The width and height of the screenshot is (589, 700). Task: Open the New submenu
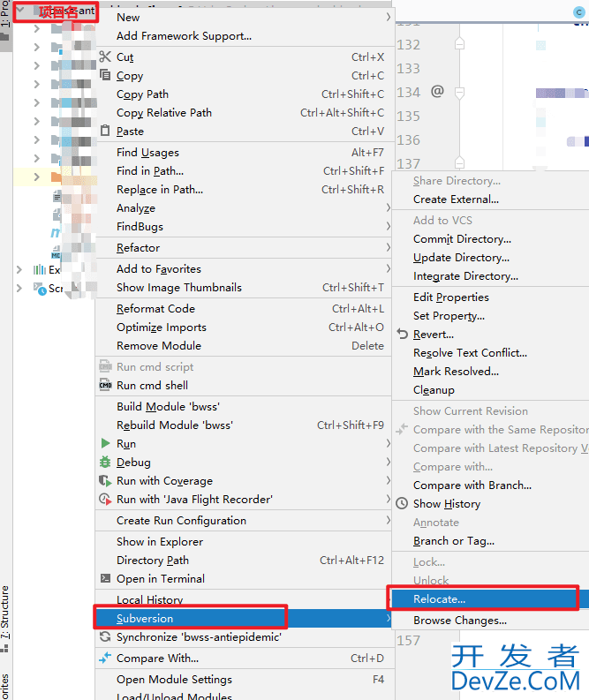tap(245, 18)
